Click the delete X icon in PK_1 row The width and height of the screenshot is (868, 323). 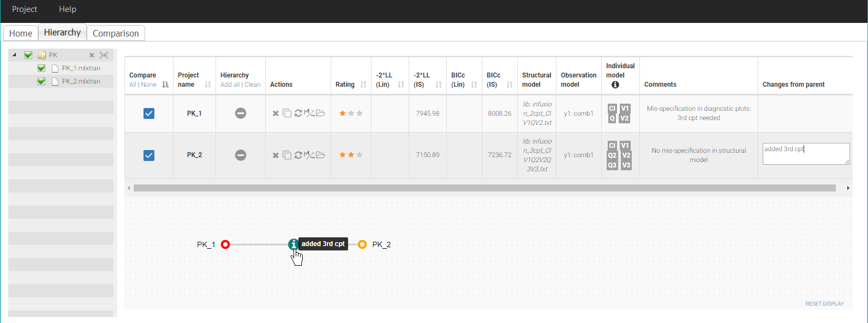click(276, 113)
